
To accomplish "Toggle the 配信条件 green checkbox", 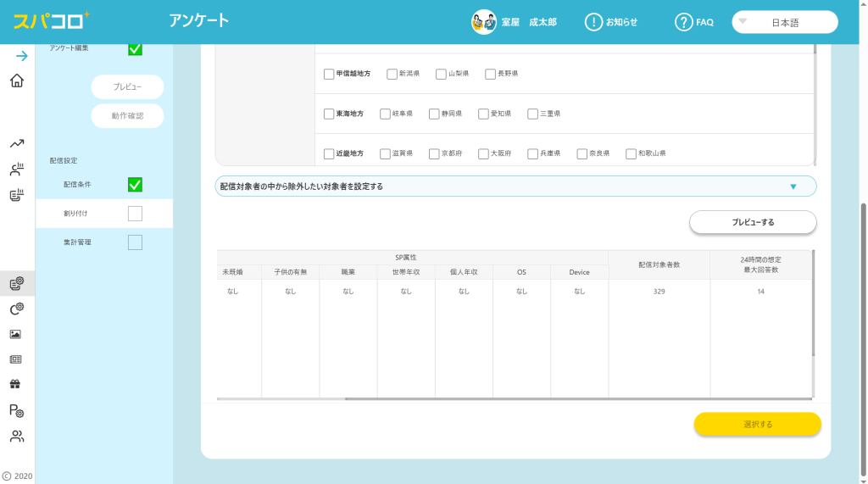I will [x=135, y=185].
